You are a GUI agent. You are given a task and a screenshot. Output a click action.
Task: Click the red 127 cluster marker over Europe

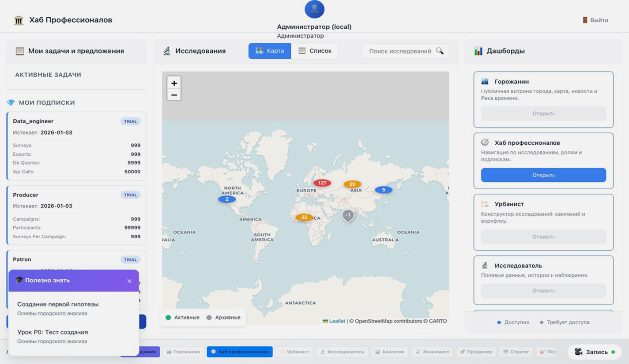[322, 183]
